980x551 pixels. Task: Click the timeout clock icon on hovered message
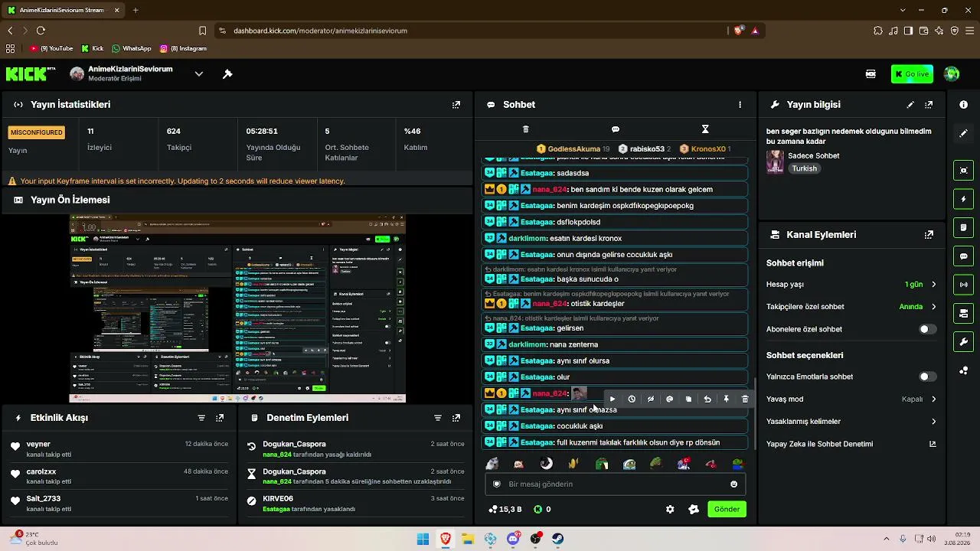632,399
